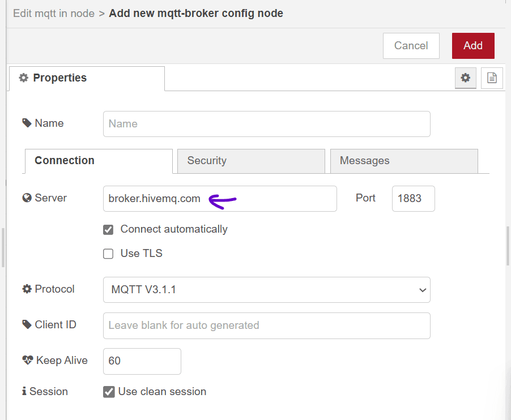Click the Port input field
Screen dimensions: 511x420
(x=413, y=199)
